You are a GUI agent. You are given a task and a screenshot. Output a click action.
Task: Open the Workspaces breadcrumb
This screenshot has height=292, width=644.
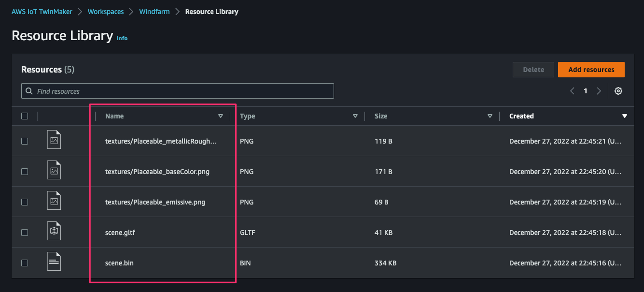click(x=106, y=12)
